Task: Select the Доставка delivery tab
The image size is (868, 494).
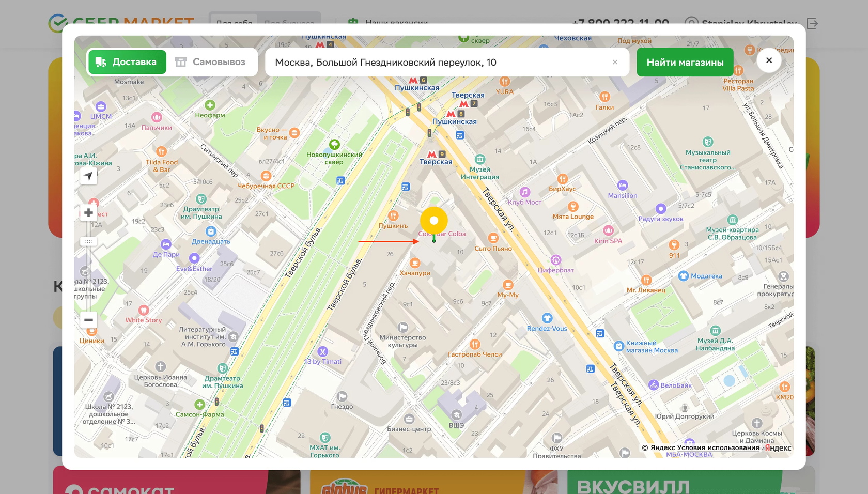Action: pyautogui.click(x=127, y=62)
